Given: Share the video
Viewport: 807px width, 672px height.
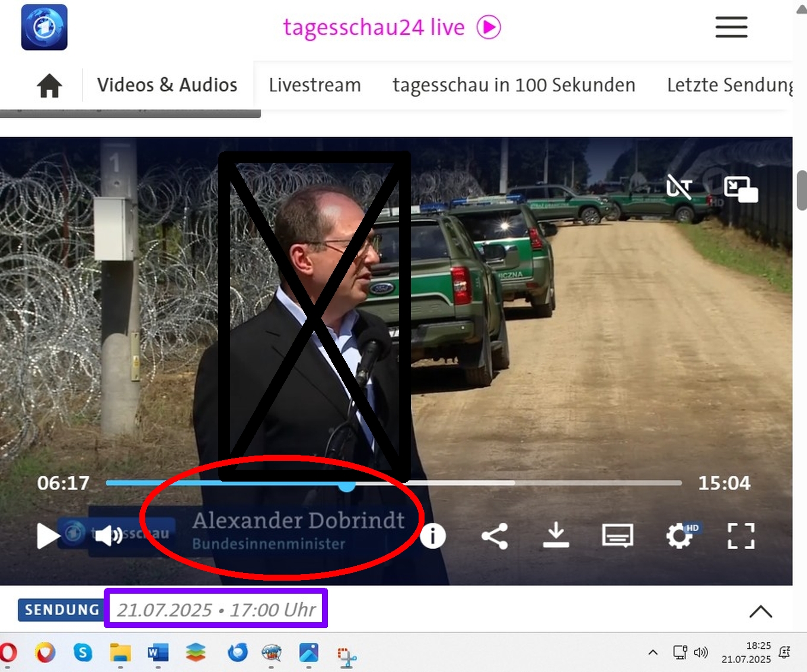Looking at the screenshot, I should 495,536.
